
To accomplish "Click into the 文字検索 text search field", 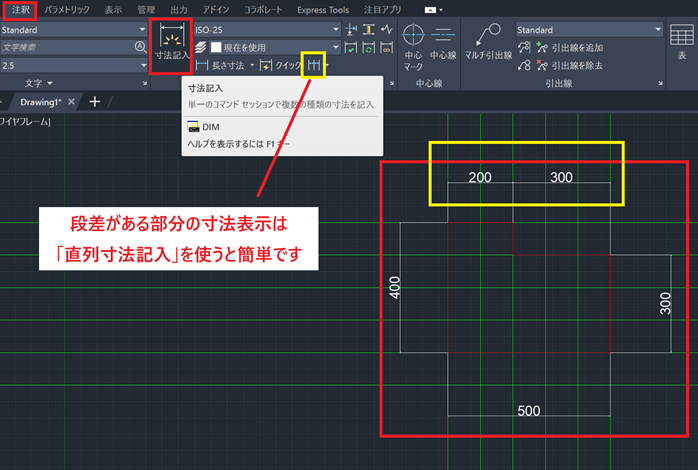I will [67, 47].
